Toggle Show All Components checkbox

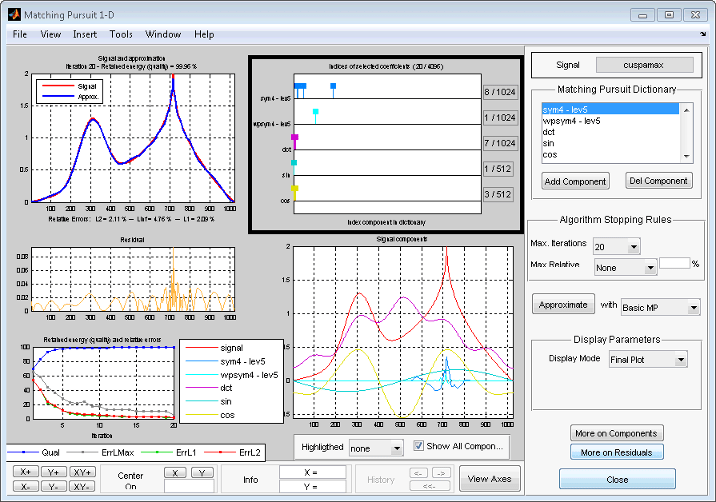[420, 446]
